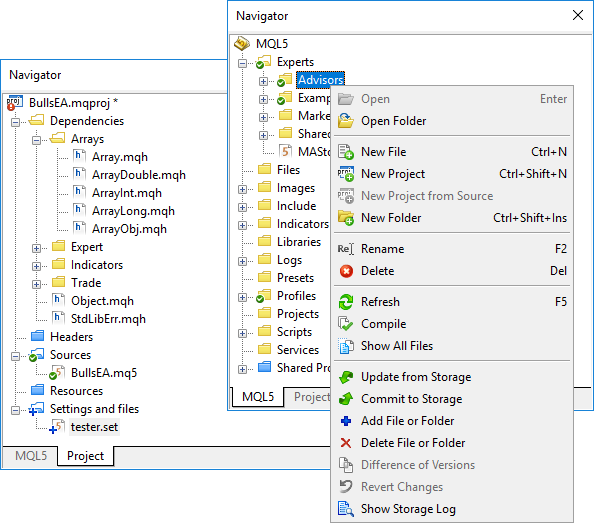This screenshot has height=523, width=594.
Task: Select tester.set under Settings and files
Action: pyautogui.click(x=94, y=427)
